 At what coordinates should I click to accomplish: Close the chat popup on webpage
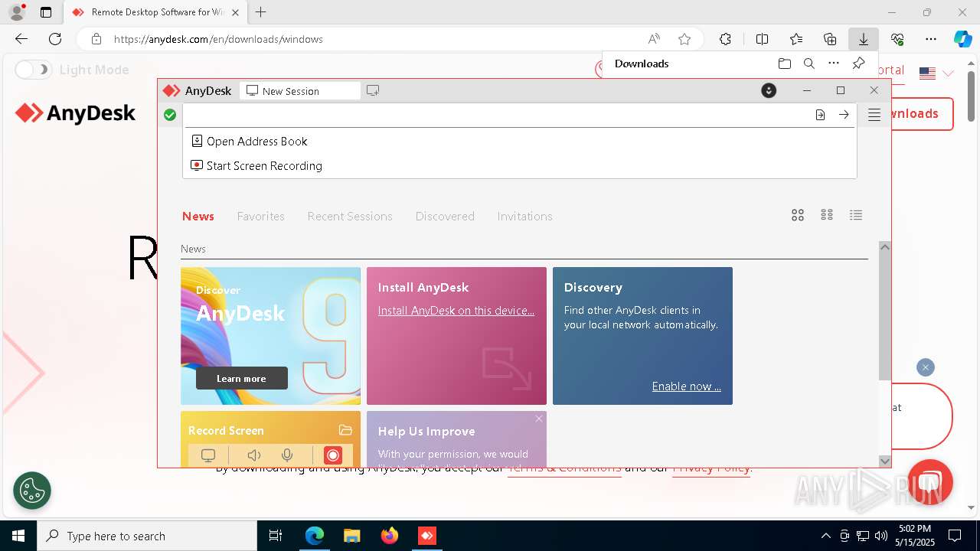click(926, 367)
